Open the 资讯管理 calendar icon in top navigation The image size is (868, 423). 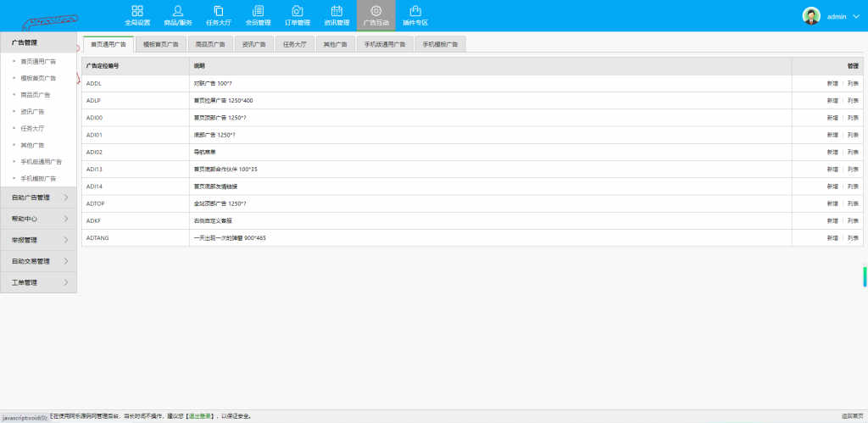coord(337,10)
